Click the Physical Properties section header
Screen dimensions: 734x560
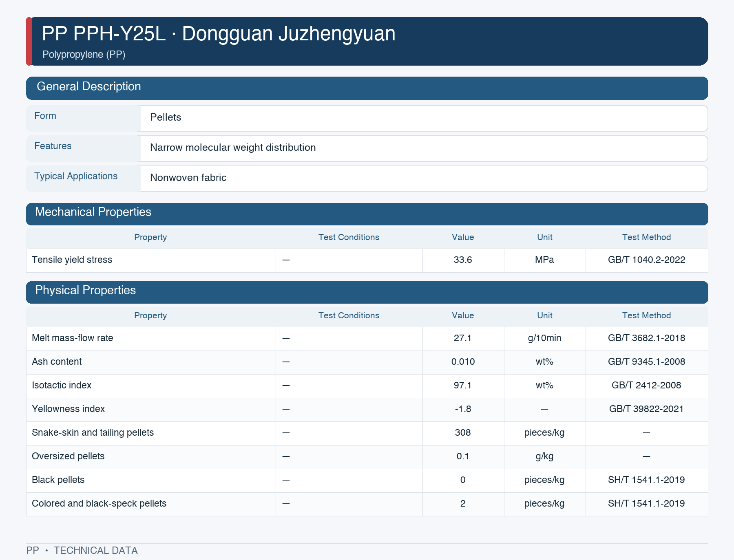367,292
